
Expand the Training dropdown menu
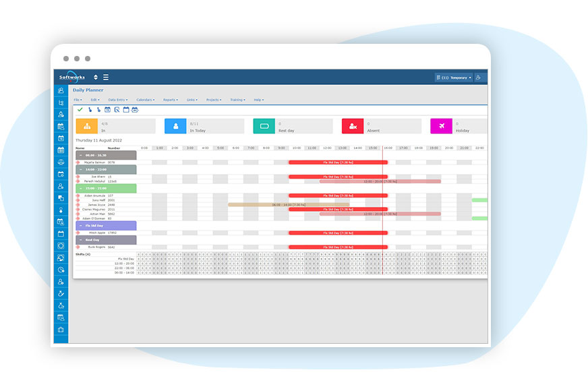[x=238, y=100]
